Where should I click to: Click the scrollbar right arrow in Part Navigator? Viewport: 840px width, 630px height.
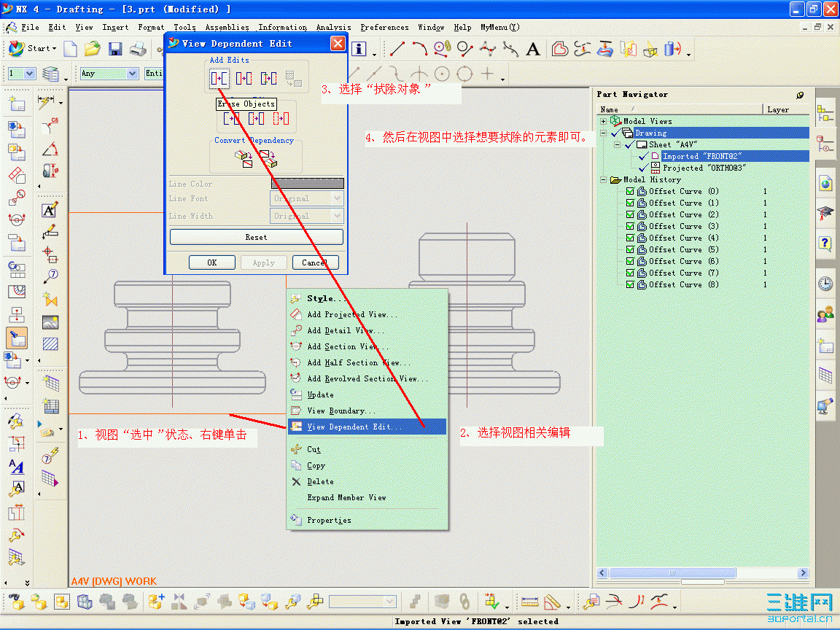pos(803,572)
